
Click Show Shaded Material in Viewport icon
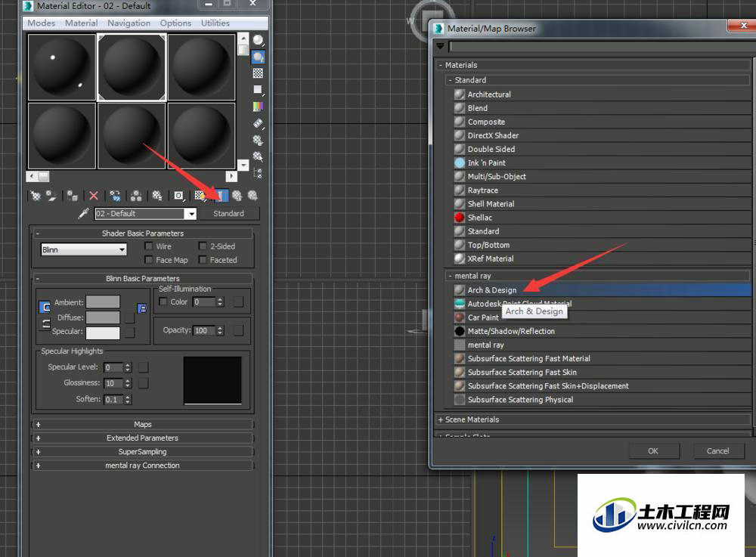coord(200,196)
